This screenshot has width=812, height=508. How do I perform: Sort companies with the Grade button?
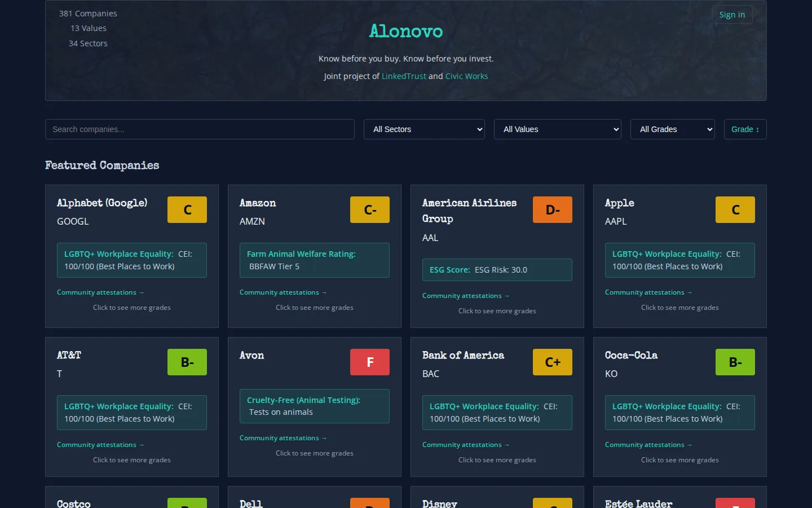pos(745,129)
